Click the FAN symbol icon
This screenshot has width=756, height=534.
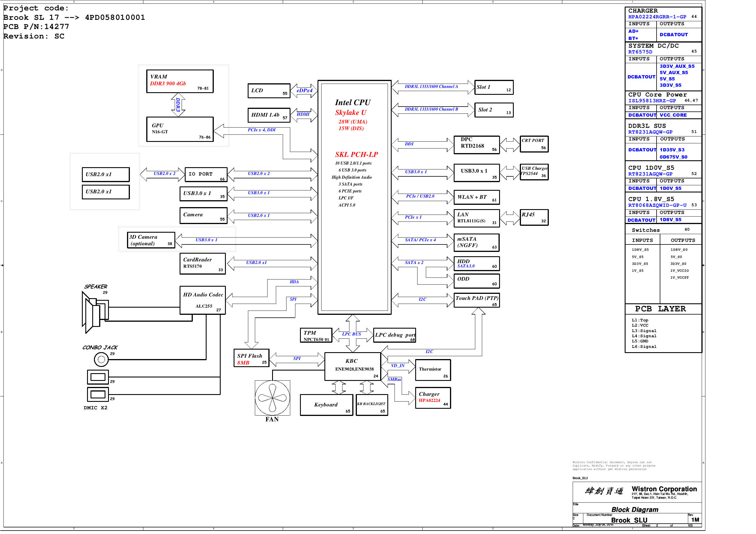pos(272,398)
